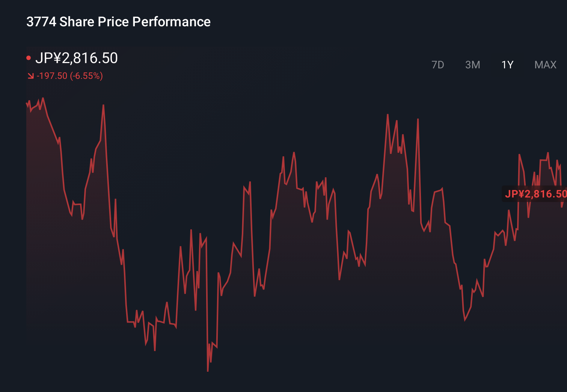567x392 pixels.
Task: Click the lowest dip on the chart
Action: pos(208,371)
